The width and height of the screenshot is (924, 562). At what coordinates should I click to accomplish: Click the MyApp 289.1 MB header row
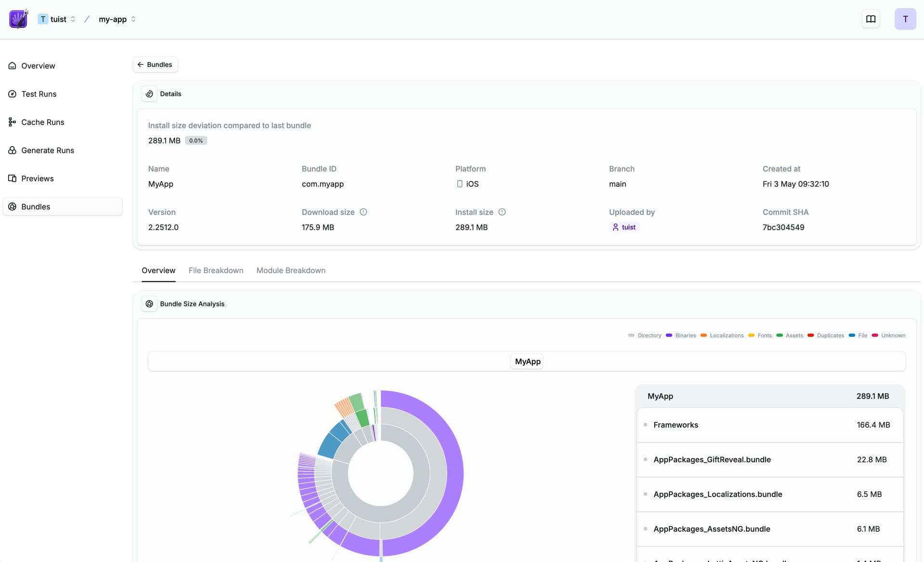770,396
